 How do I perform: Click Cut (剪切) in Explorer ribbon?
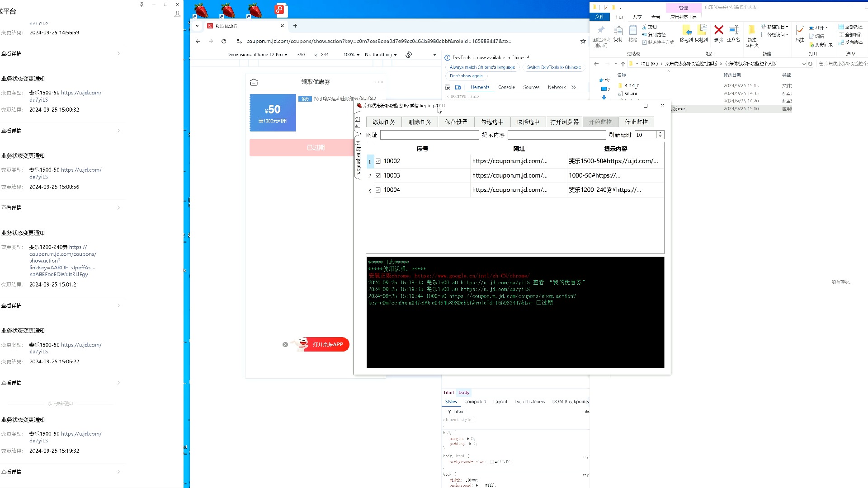pyautogui.click(x=649, y=27)
